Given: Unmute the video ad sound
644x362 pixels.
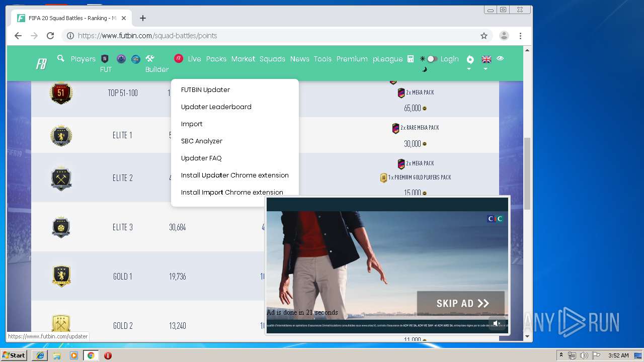Looking at the screenshot, I should click(497, 323).
